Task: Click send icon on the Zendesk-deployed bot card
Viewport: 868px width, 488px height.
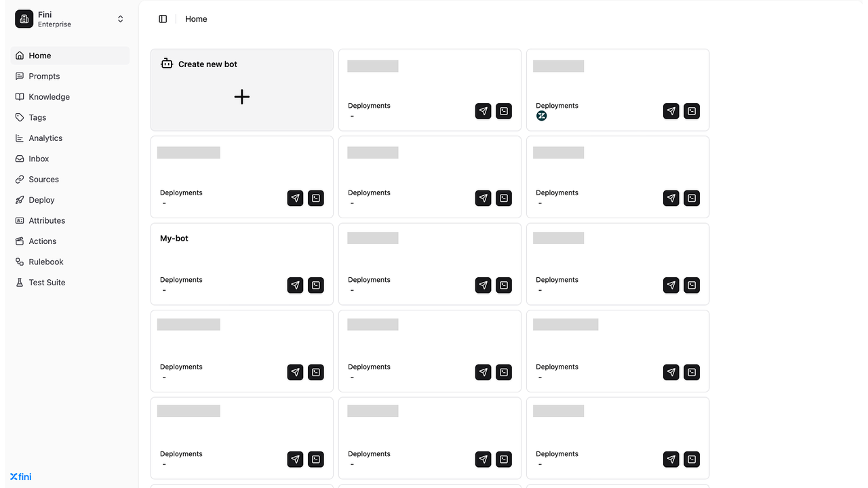Action: 671,111
